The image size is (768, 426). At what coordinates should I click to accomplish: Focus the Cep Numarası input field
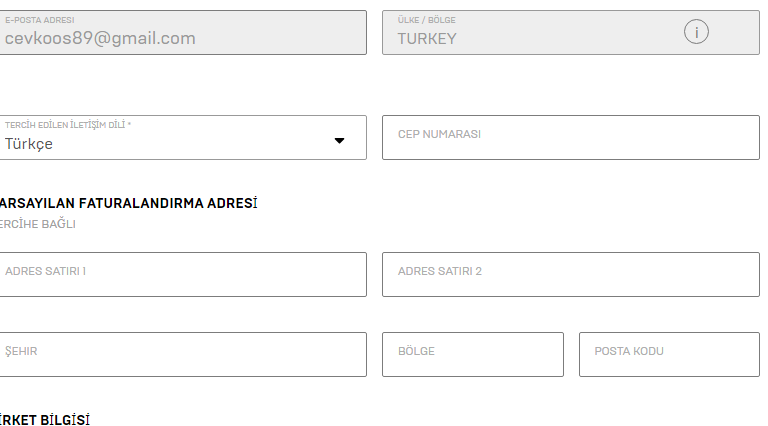(x=570, y=137)
